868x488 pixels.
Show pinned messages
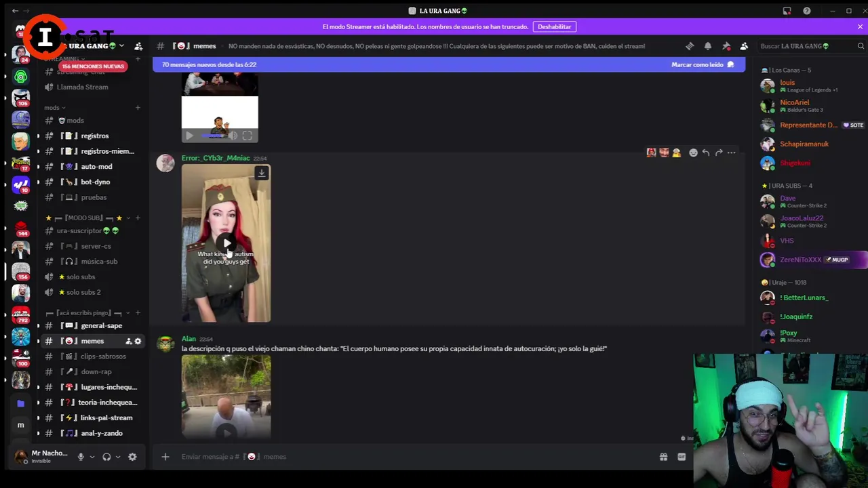pos(726,46)
